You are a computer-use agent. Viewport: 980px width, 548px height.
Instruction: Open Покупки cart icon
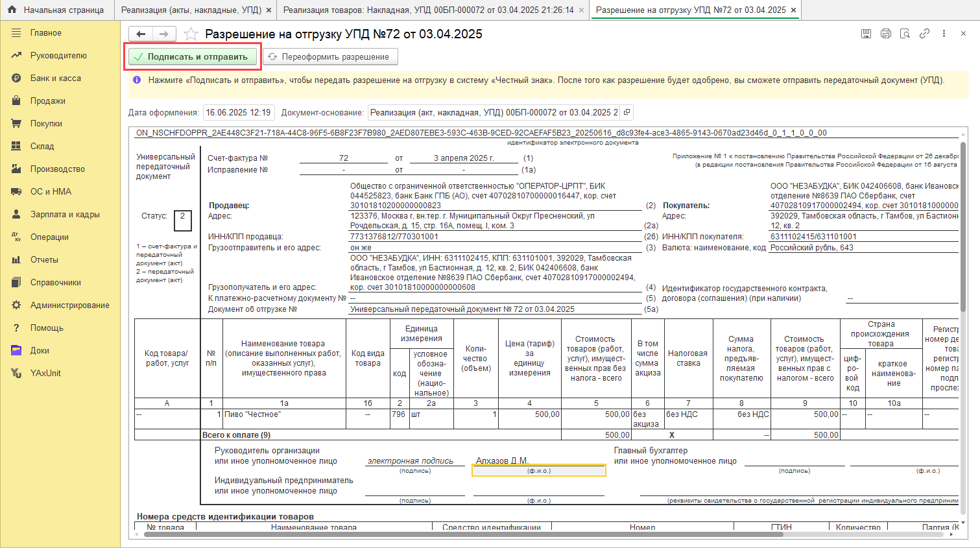(x=16, y=123)
